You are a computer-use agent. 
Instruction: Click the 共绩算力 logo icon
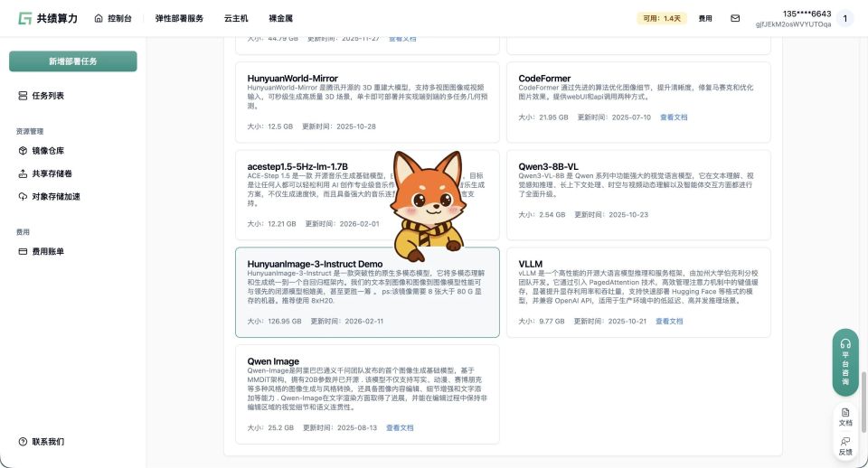(x=25, y=18)
